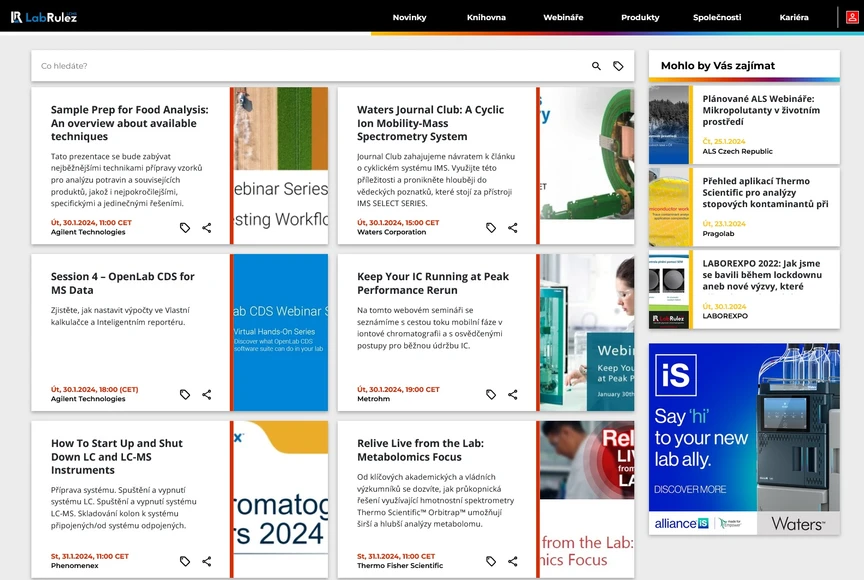This screenshot has width=864, height=580.
Task: Click tag icon on OpenLab CDS Session 4 card
Action: click(x=185, y=394)
